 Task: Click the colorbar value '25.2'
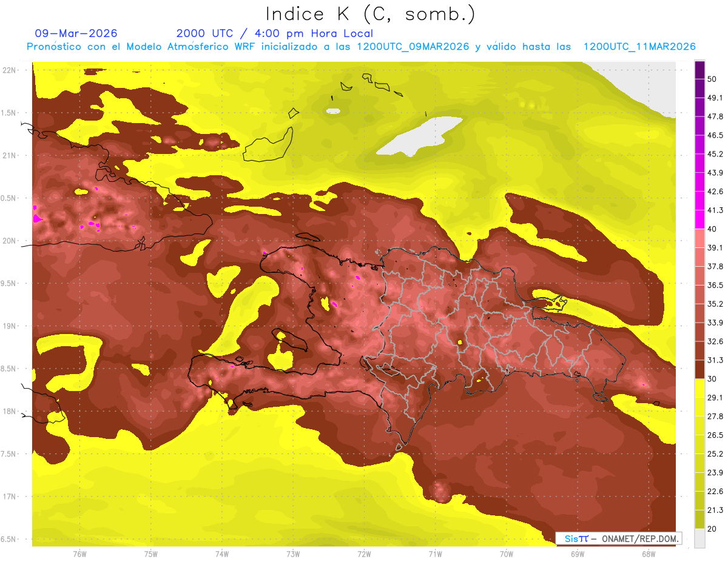click(x=715, y=454)
